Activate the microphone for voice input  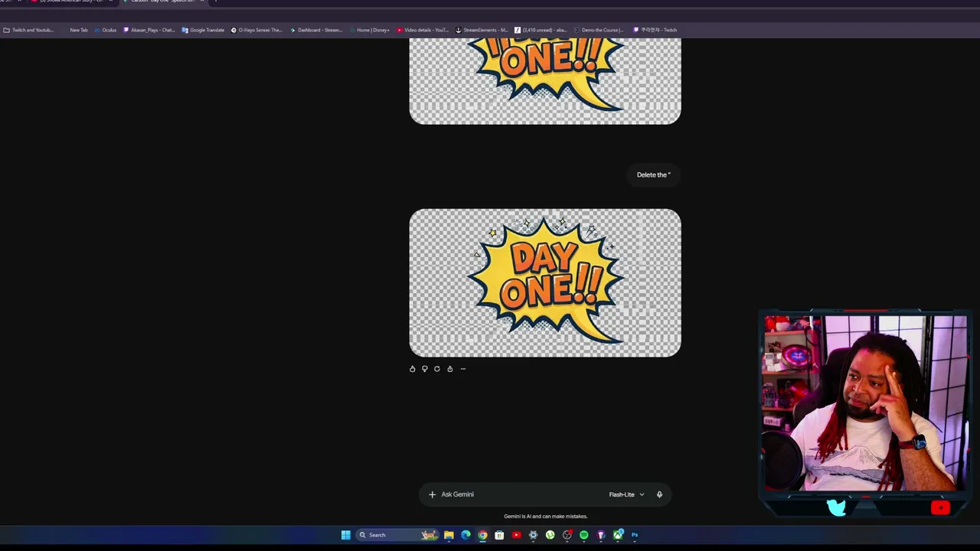(659, 494)
